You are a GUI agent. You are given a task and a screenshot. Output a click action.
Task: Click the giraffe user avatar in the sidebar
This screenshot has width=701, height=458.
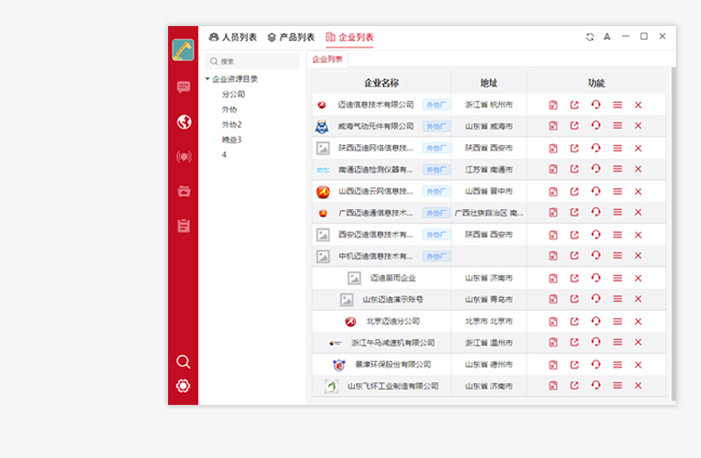click(183, 49)
